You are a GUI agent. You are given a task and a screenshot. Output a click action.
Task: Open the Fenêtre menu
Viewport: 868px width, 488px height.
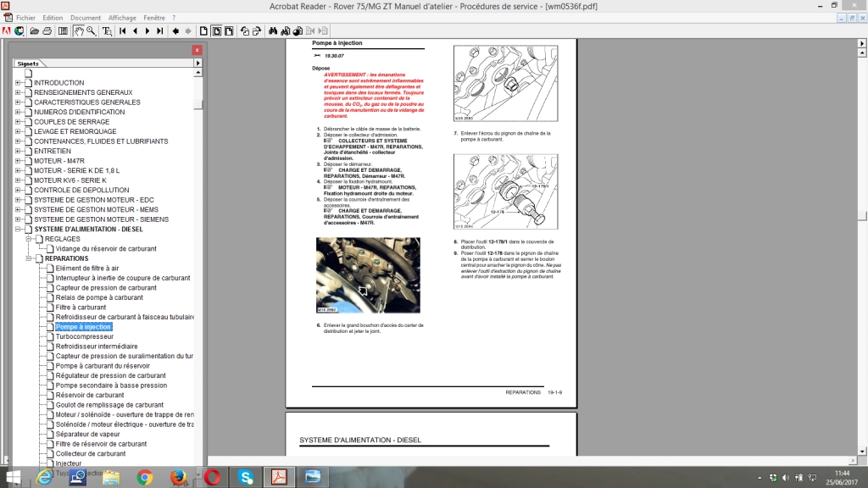[x=154, y=18]
